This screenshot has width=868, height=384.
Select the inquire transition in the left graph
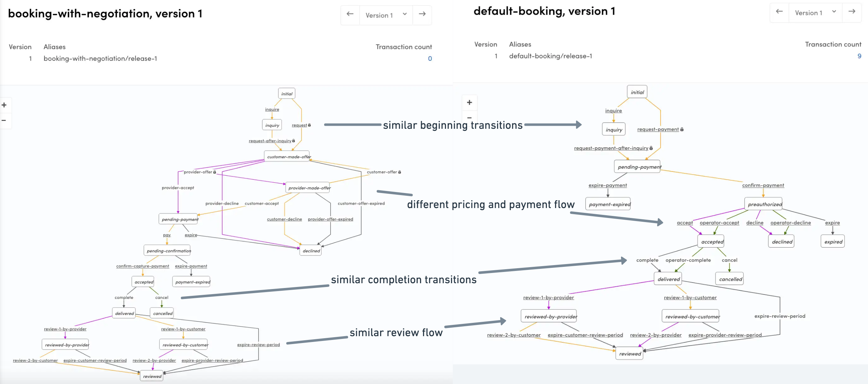pyautogui.click(x=272, y=109)
